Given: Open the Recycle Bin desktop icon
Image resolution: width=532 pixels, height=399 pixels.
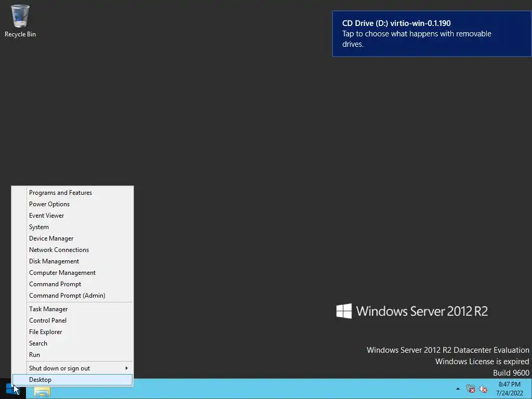Looking at the screenshot, I should 20,21.
